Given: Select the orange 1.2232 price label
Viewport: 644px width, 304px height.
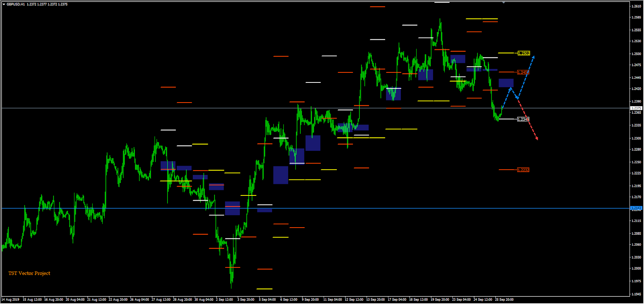Looking at the screenshot, I should [523, 170].
